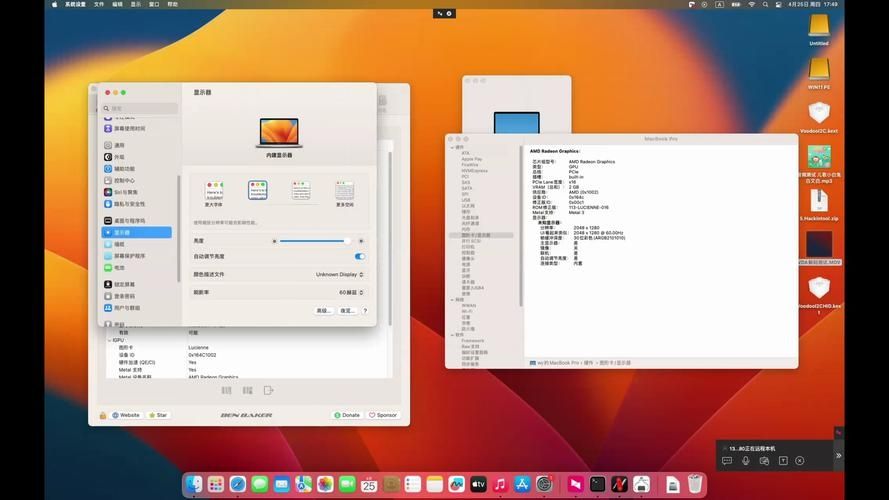
Task: Open Maps from the Dock
Action: click(x=303, y=484)
